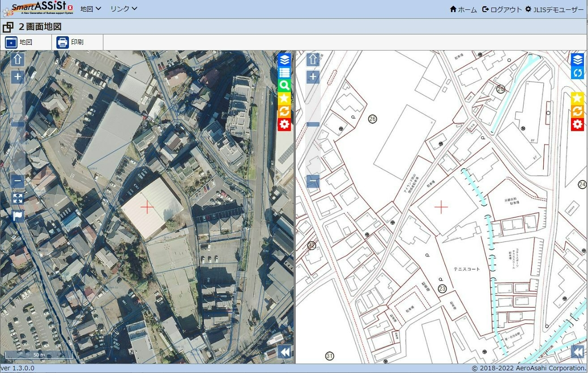This screenshot has height=373, width=588.
Task: Click the blue list icon on the aerial map
Action: point(284,73)
